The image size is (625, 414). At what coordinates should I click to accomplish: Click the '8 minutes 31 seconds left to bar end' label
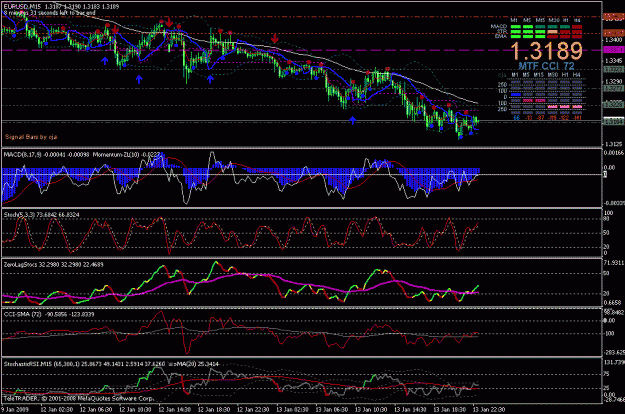pos(50,13)
